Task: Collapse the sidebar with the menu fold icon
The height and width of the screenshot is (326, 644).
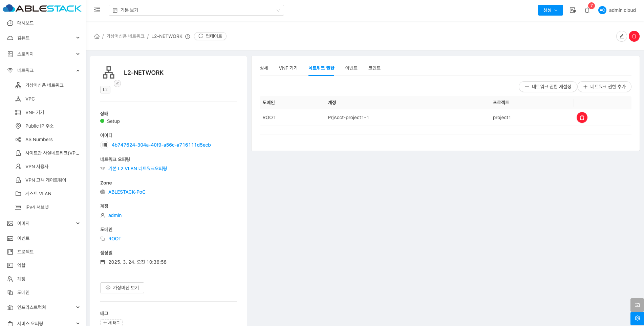Action: 97,10
